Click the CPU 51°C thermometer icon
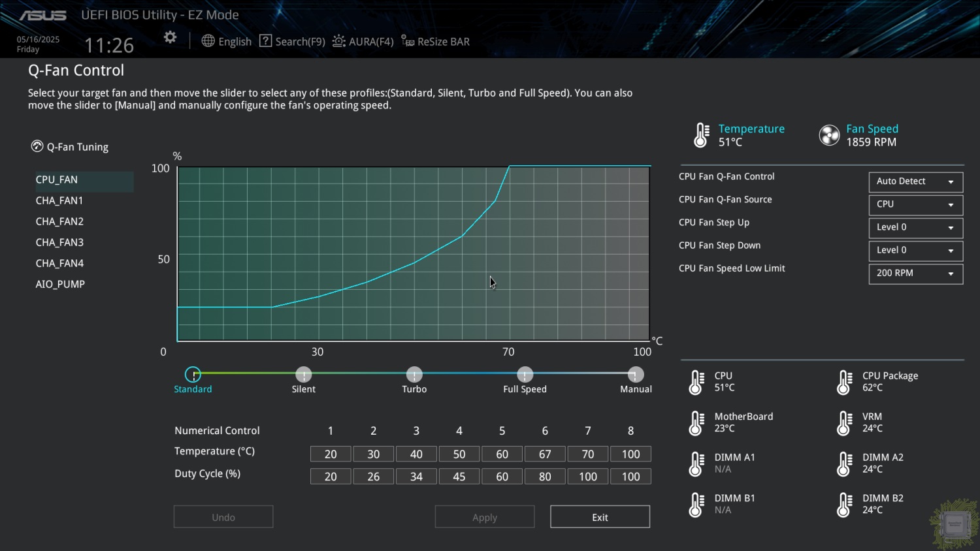 (696, 383)
